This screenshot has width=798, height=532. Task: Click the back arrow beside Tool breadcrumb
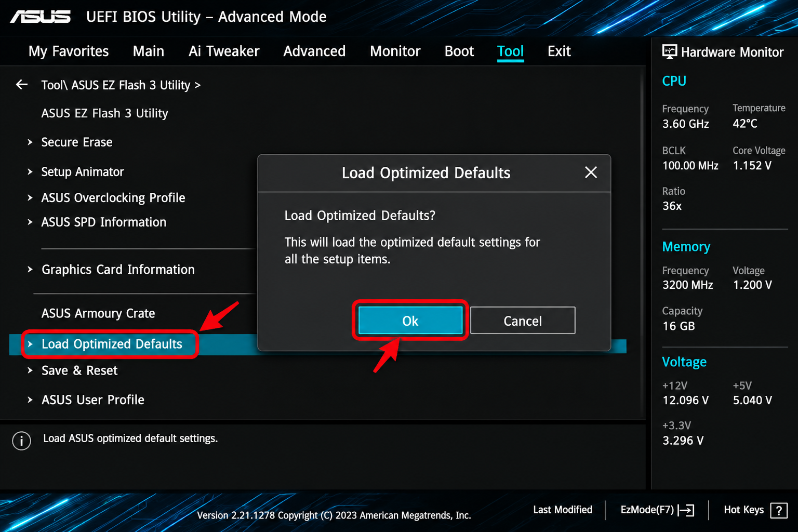22,84
